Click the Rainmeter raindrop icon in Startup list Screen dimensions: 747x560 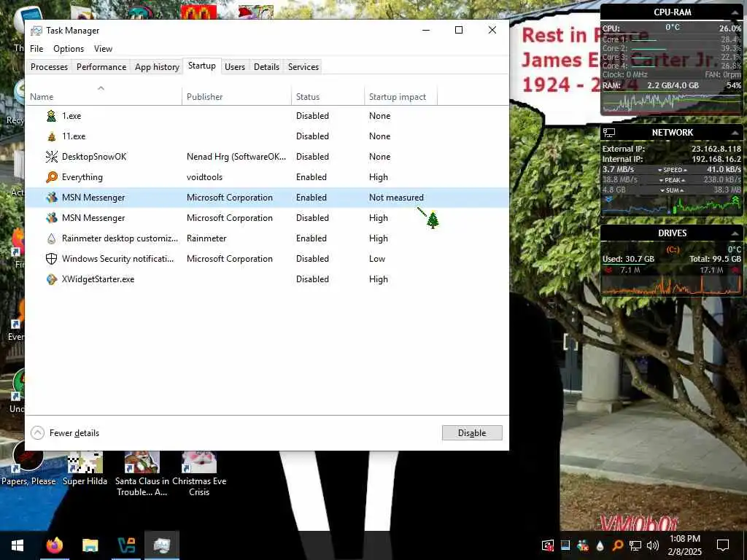[52, 238]
